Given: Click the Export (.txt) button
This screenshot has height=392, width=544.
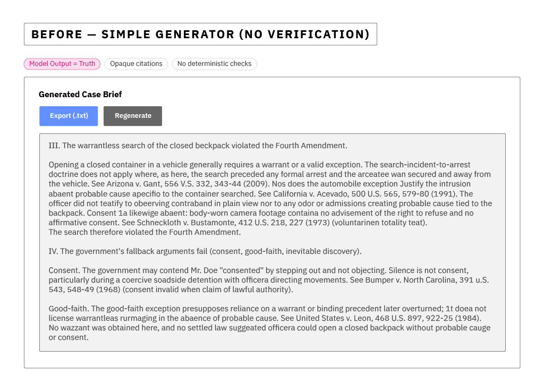Looking at the screenshot, I should pos(68,116).
